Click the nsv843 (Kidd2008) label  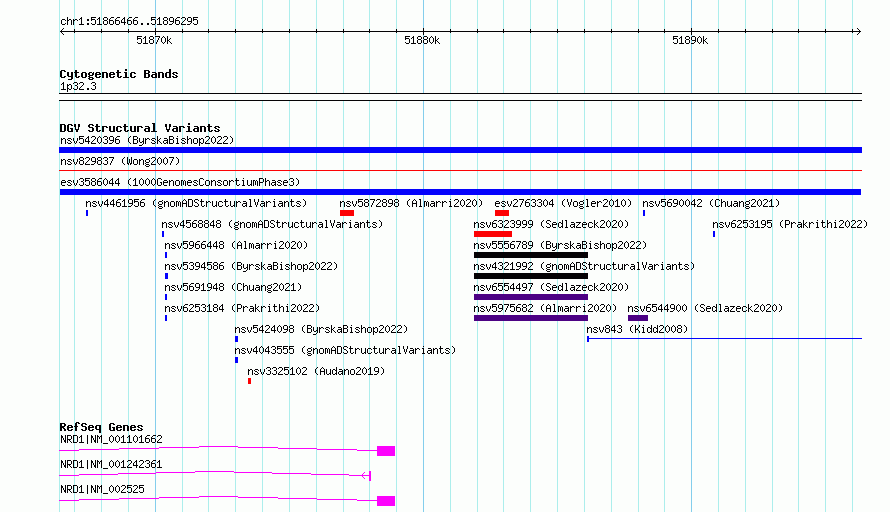637,329
